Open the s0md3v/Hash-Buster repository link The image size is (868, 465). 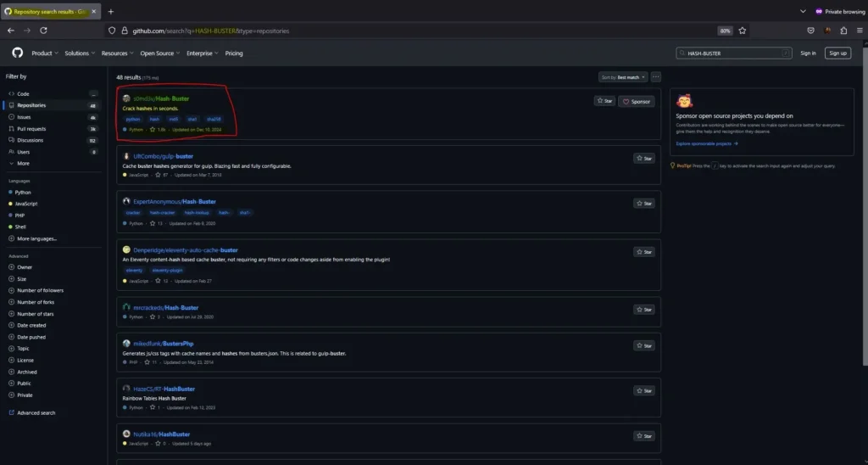point(161,98)
